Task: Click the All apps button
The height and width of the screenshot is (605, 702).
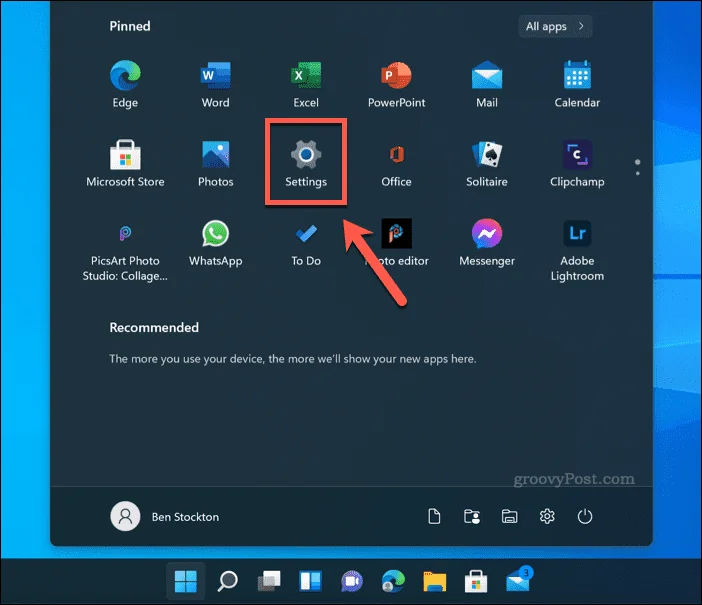Action: tap(555, 26)
